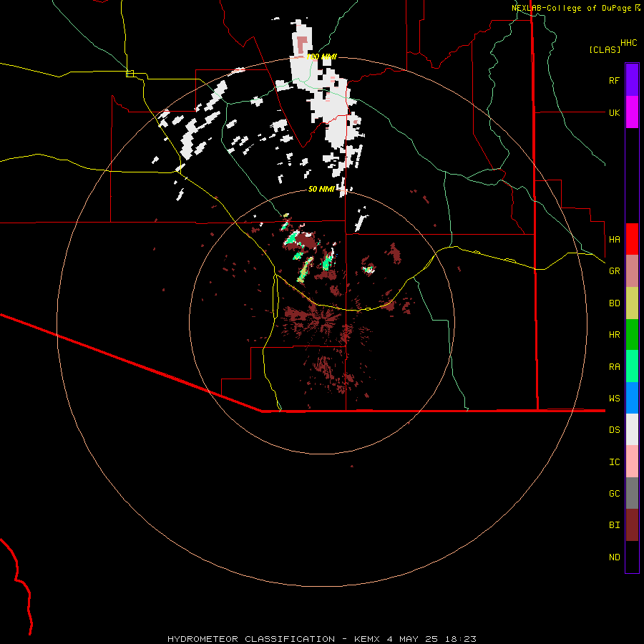The width and height of the screenshot is (644, 644).
Task: Click the RF legend label
Action: (x=614, y=80)
